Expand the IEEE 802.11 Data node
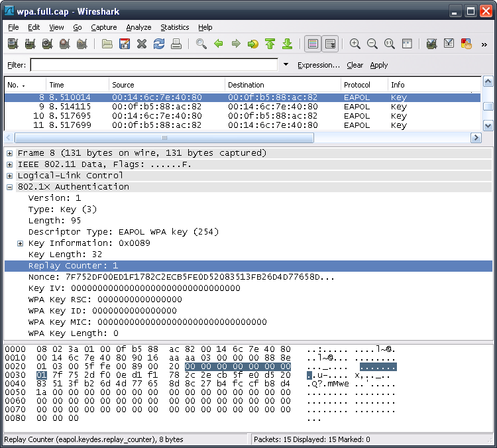Image resolution: width=497 pixels, height=448 pixels. [x=10, y=164]
